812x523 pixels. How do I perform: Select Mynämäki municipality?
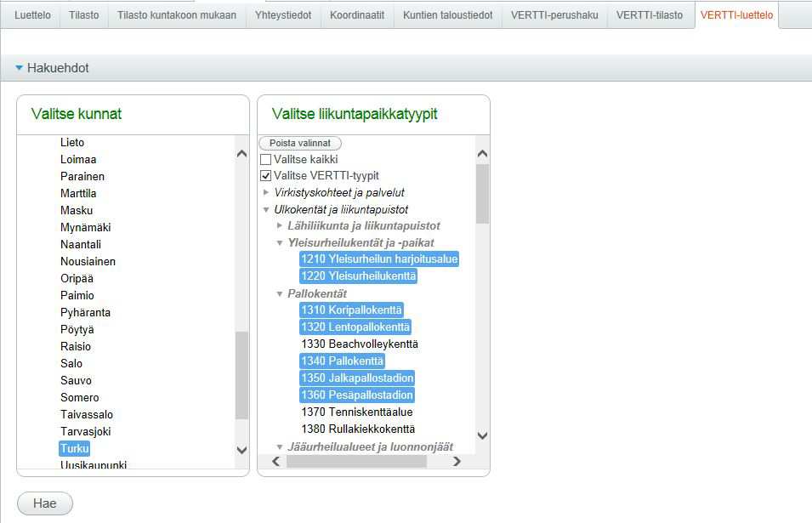(85, 227)
